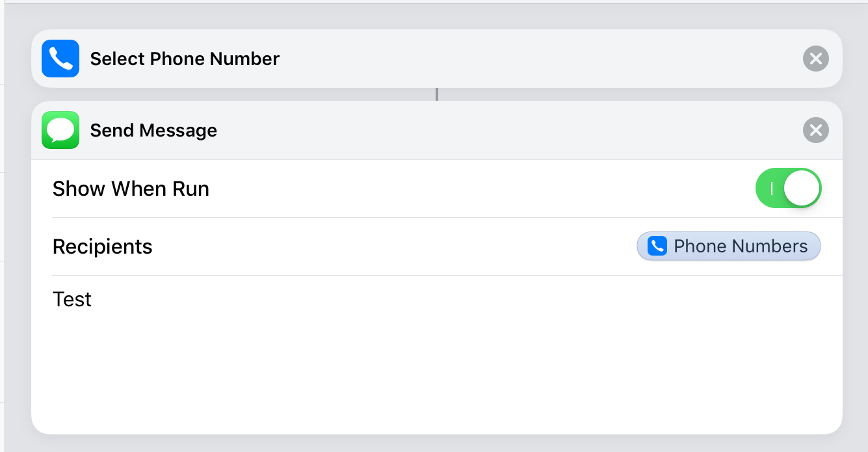The height and width of the screenshot is (452, 868).
Task: Remove the Select Phone Number action
Action: pos(816,59)
